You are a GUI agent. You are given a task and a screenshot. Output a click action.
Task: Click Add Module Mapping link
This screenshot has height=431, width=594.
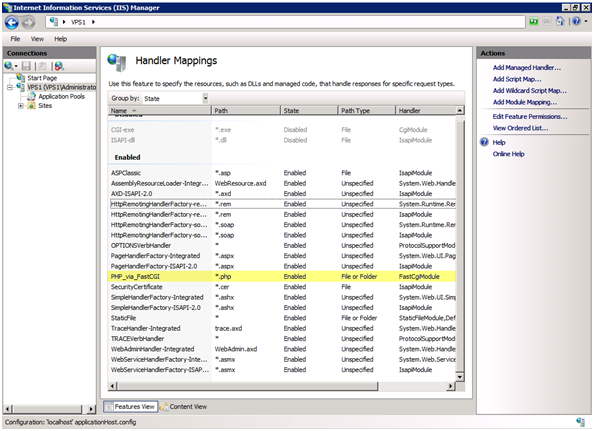(525, 102)
